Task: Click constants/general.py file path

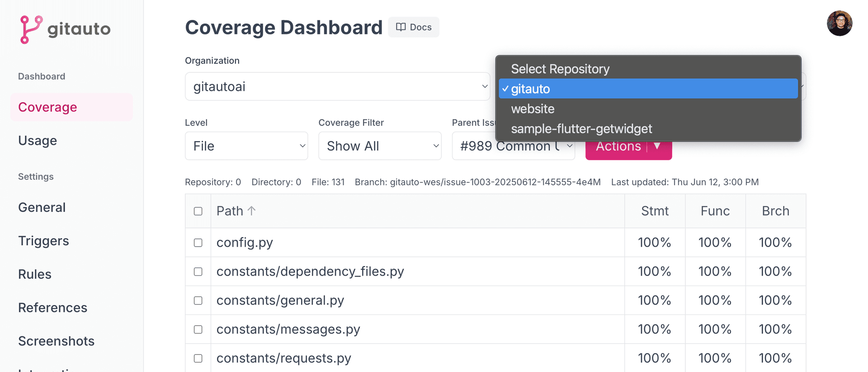Action: [x=280, y=300]
